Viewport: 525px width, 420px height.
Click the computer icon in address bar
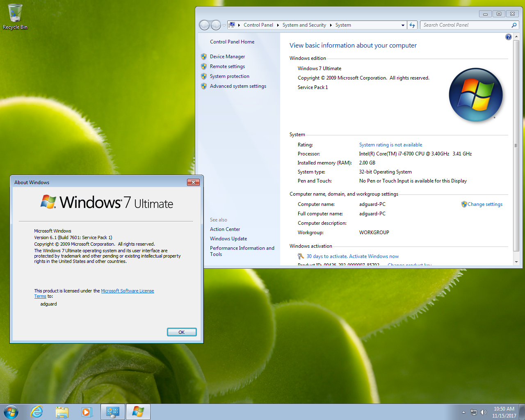pyautogui.click(x=232, y=25)
